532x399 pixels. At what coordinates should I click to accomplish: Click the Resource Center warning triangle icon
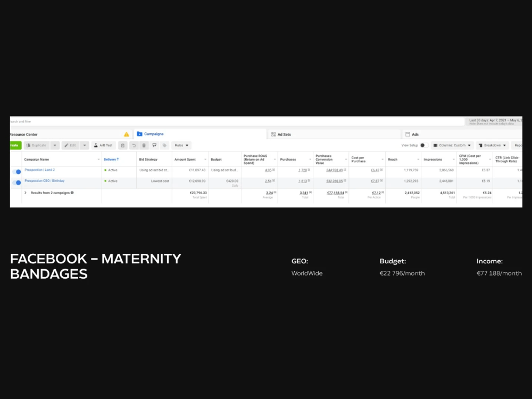pos(127,135)
